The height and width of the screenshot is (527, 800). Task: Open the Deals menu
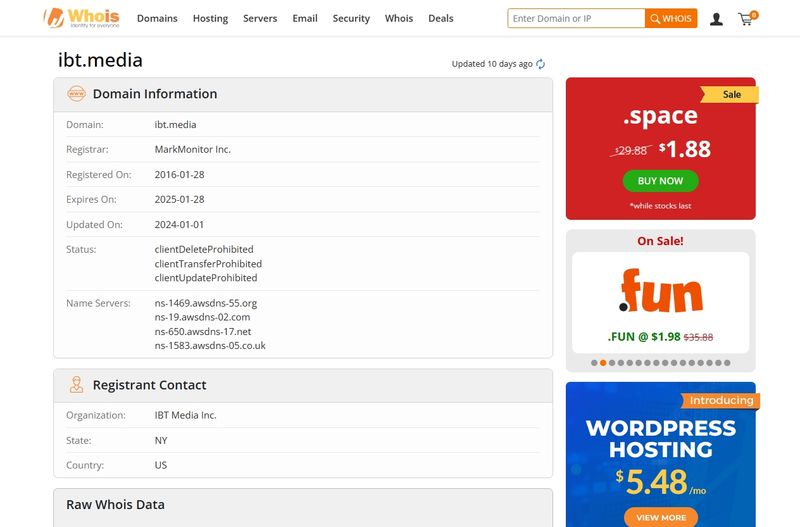coord(441,18)
